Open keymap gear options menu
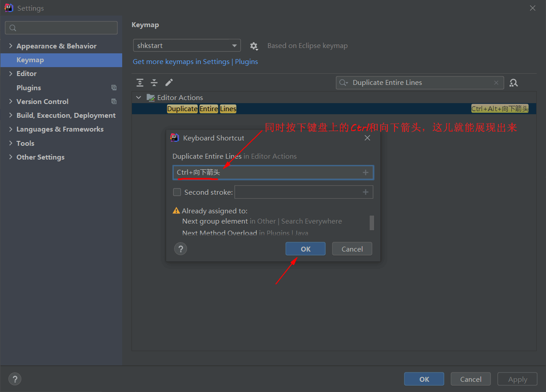This screenshot has width=546, height=392. coord(254,46)
